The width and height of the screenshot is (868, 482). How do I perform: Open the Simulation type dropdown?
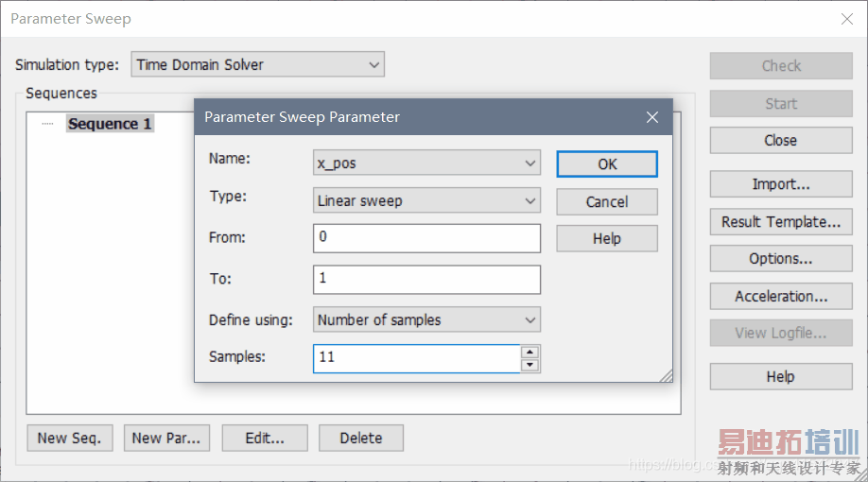click(x=257, y=64)
